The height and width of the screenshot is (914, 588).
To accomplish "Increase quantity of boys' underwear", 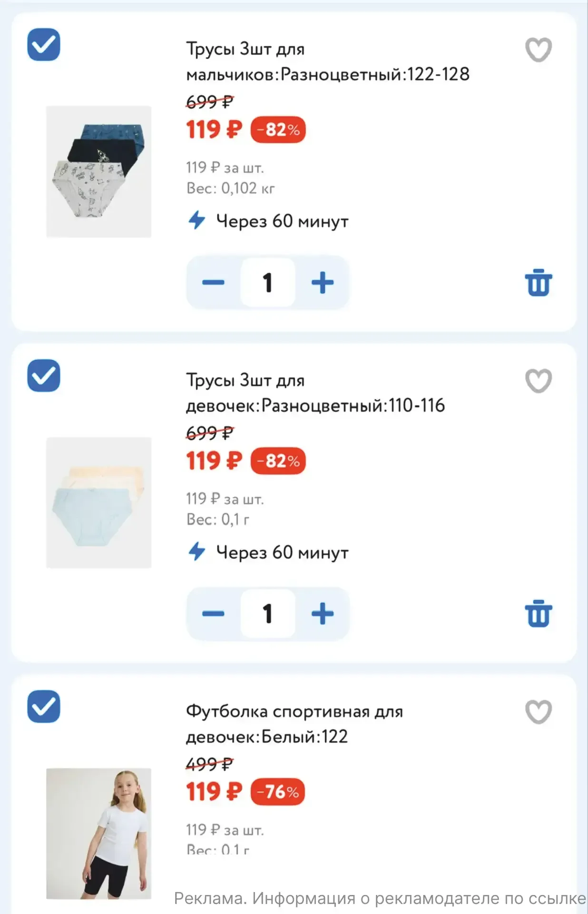I will pyautogui.click(x=323, y=282).
